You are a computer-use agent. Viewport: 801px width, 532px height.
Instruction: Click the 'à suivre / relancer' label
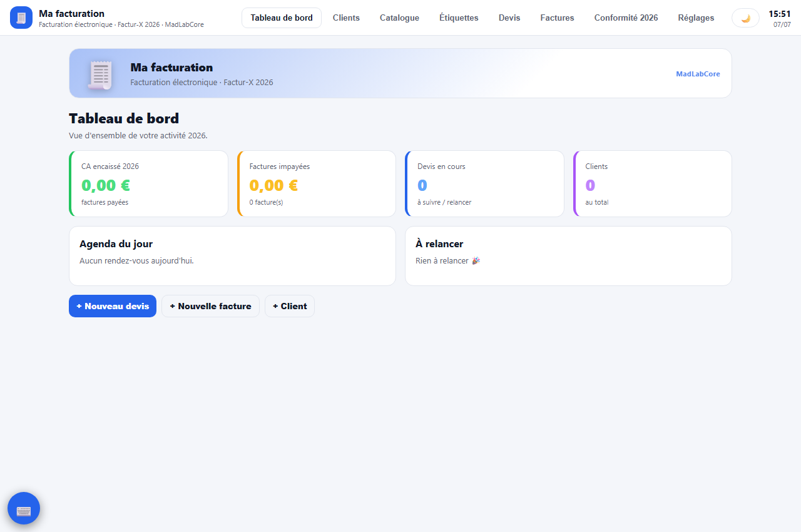[x=444, y=203]
